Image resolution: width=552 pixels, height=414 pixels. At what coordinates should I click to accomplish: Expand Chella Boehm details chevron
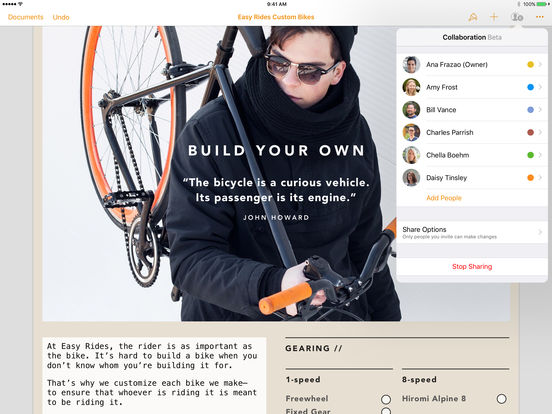click(x=540, y=155)
